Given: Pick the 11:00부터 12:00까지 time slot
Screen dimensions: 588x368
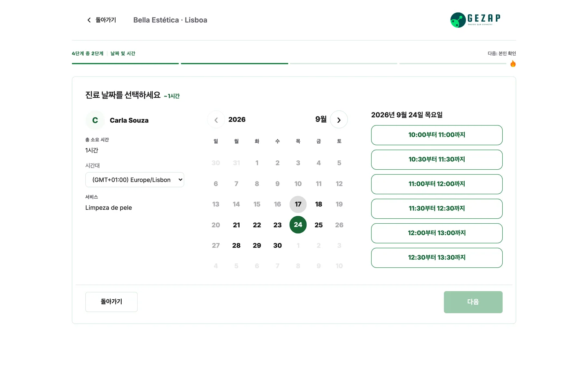Looking at the screenshot, I should (x=437, y=184).
